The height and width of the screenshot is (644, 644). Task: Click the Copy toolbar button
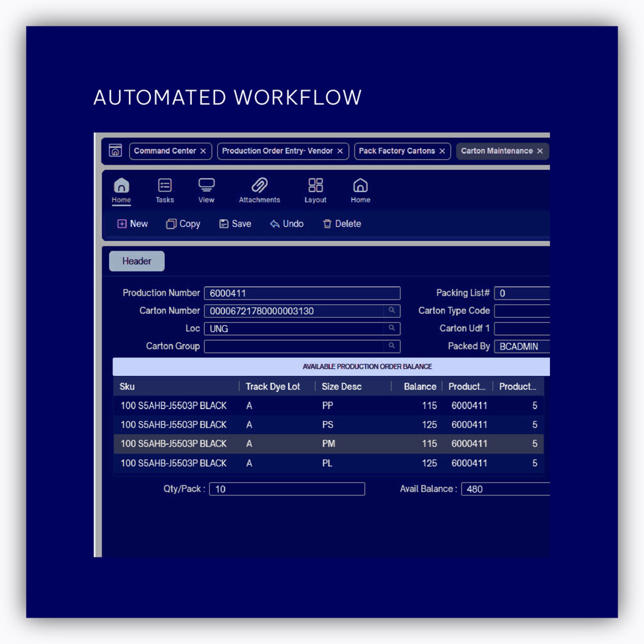[x=183, y=224]
